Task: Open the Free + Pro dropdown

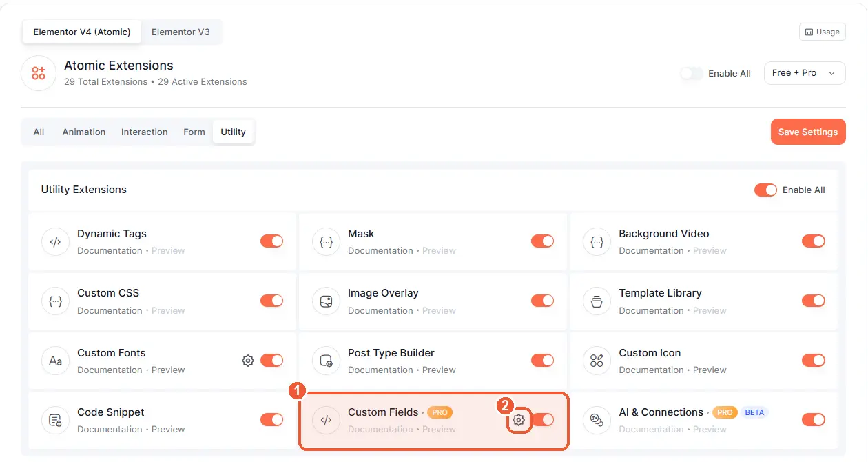Action: 805,73
